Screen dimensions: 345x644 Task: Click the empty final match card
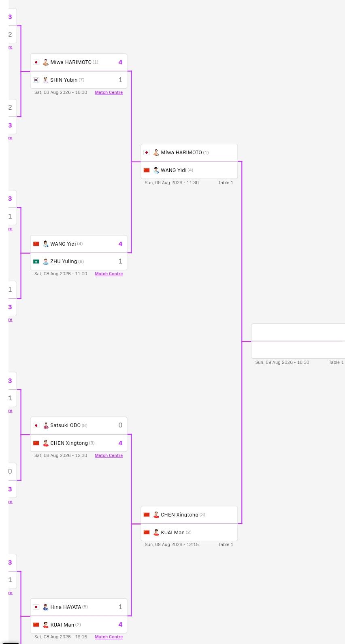[x=298, y=341]
